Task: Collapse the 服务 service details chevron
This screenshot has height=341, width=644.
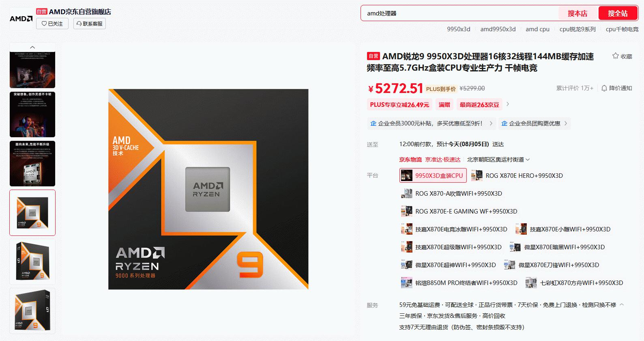Action: (x=622, y=304)
